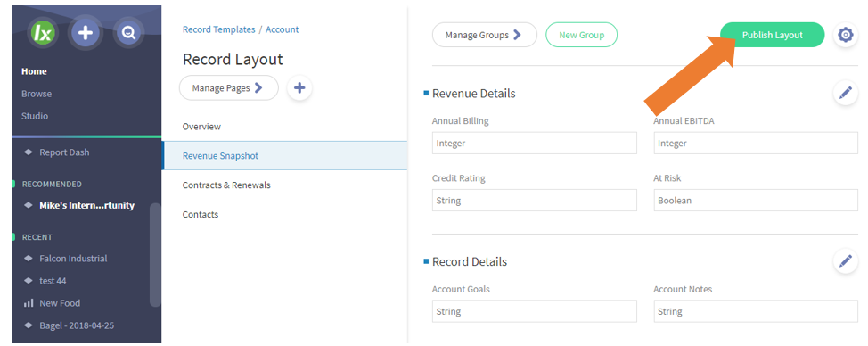The image size is (868, 346).
Task: Open the Overview page
Action: [284, 127]
